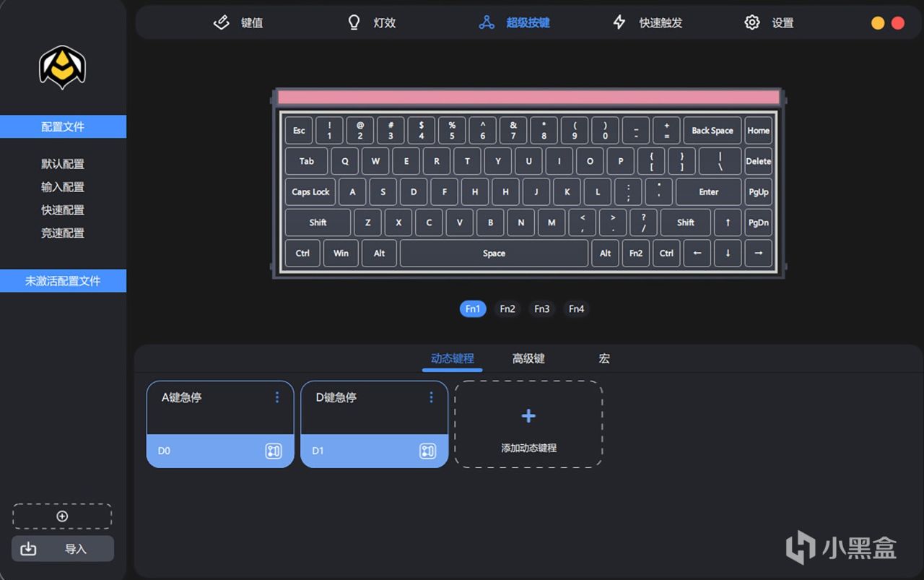924x580 pixels.
Task: Click the D1 binding icon on D键急停 card
Action: (x=428, y=451)
